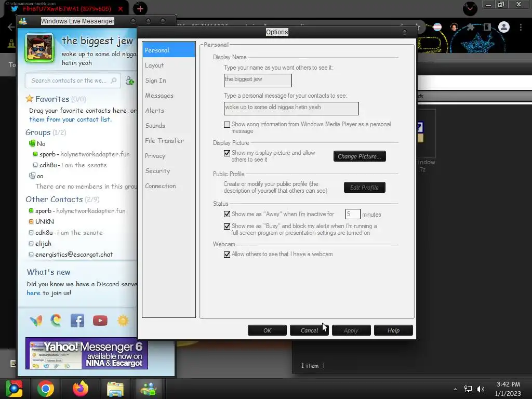Image resolution: width=532 pixels, height=399 pixels.
Task: Open the Connection options category
Action: (x=169, y=186)
